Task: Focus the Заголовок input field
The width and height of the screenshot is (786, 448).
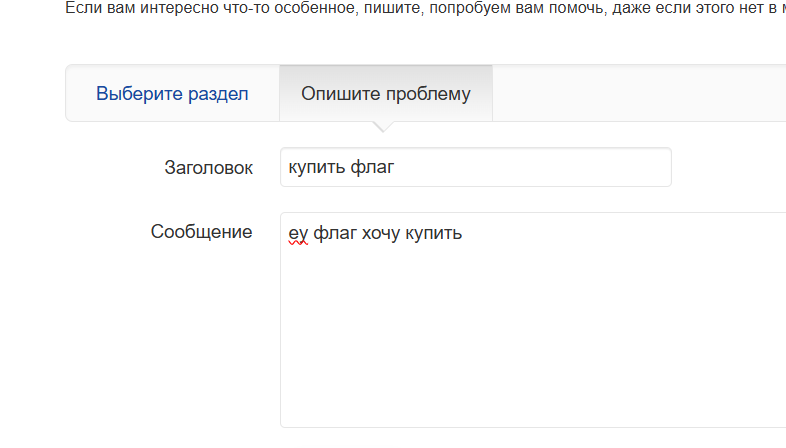Action: pyautogui.click(x=475, y=167)
